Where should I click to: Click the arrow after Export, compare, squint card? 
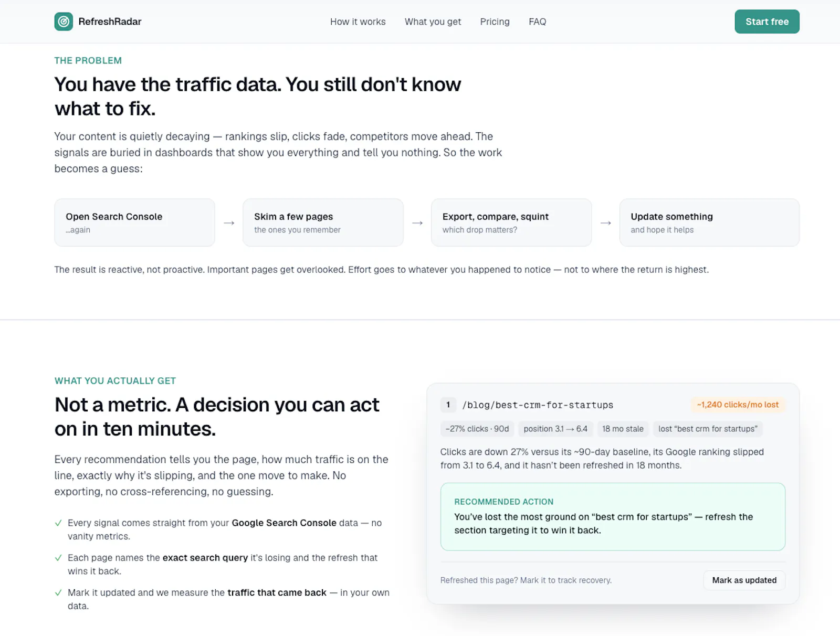pos(606,223)
